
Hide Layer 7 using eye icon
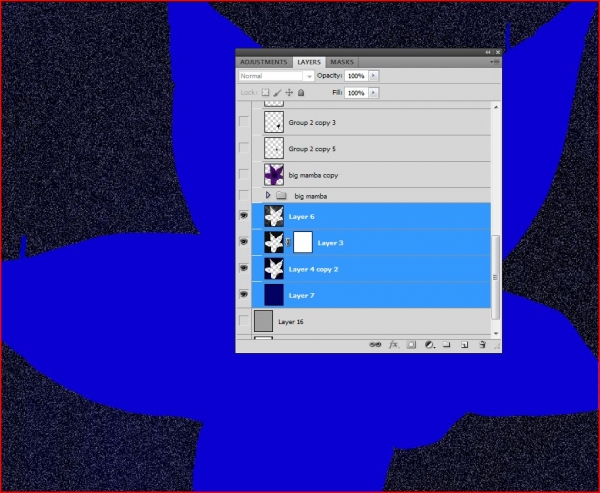click(244, 294)
